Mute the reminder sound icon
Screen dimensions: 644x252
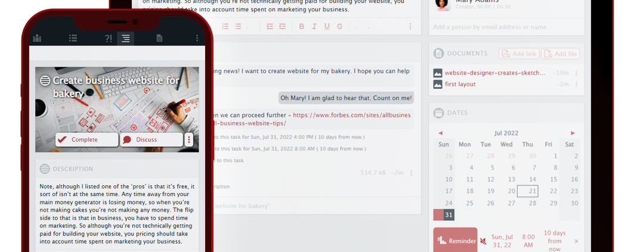pos(483,241)
